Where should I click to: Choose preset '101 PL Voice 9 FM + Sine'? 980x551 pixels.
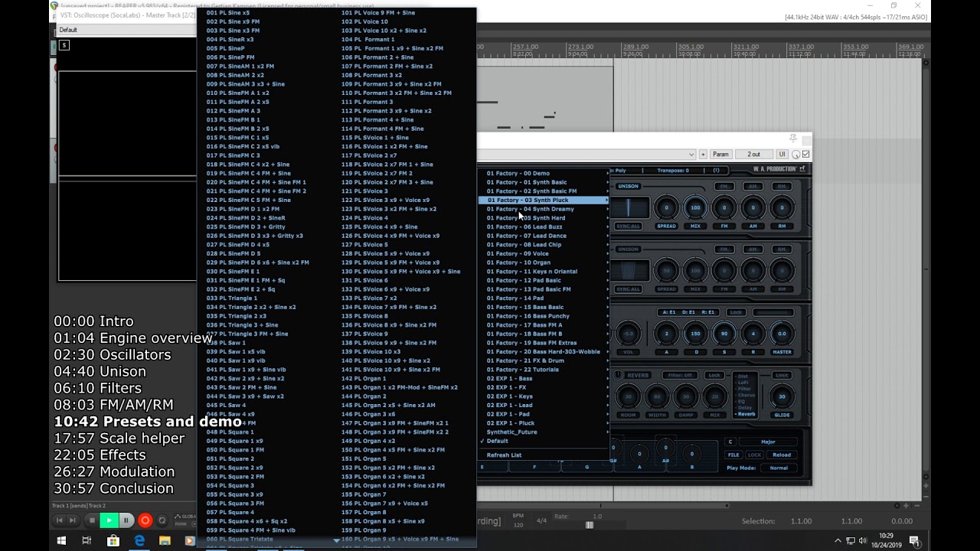coord(378,12)
